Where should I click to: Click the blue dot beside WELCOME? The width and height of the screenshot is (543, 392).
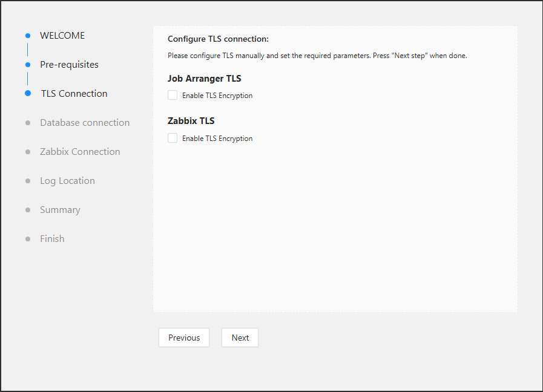28,36
